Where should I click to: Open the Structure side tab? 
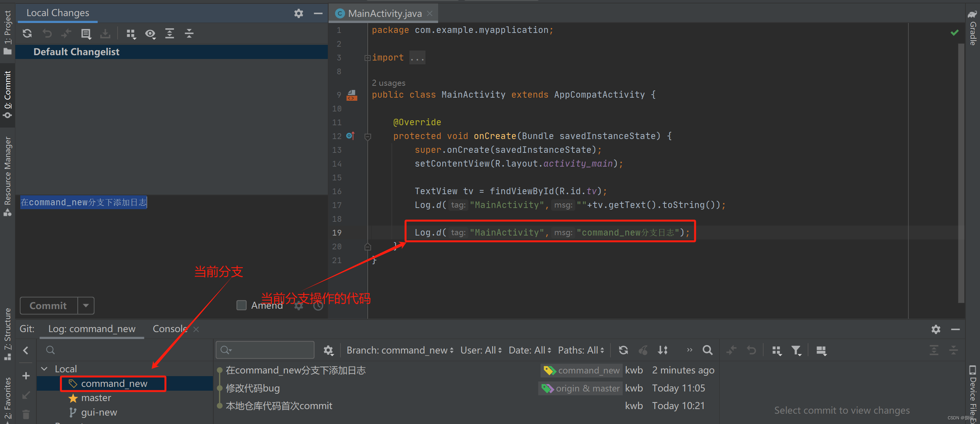pyautogui.click(x=7, y=334)
